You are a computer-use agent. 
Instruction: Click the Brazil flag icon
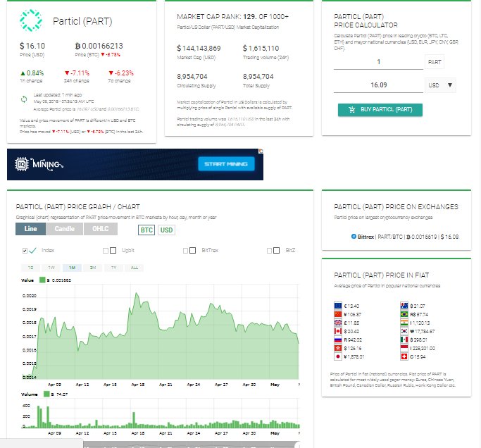[404, 314]
